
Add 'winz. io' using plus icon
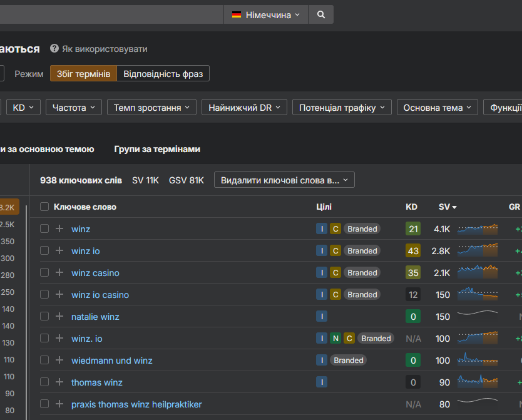(x=59, y=339)
